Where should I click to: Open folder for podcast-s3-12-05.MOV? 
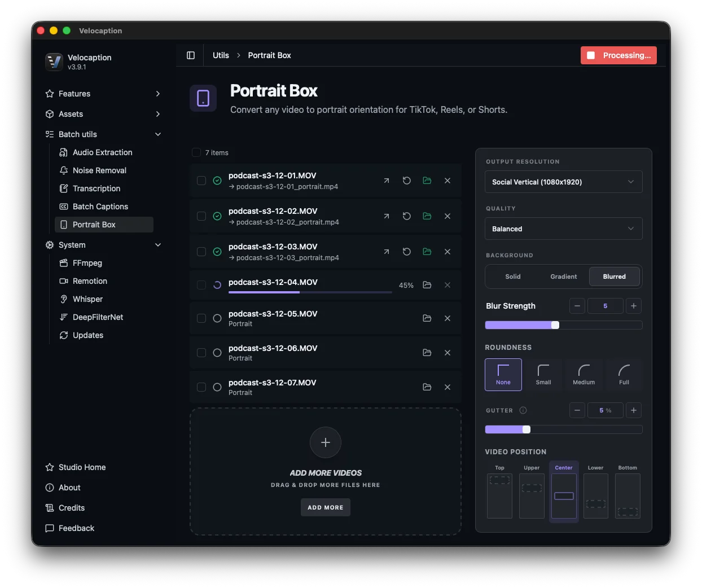click(427, 318)
